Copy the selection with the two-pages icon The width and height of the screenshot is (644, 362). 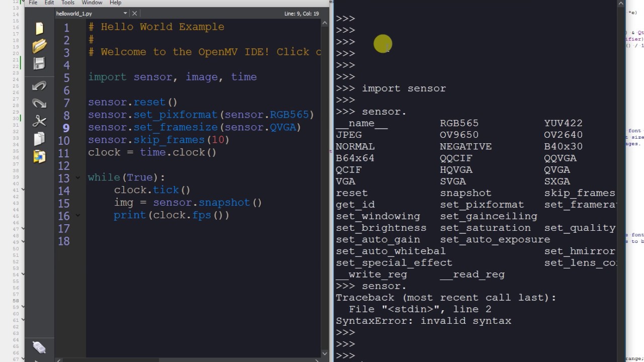[39, 139]
